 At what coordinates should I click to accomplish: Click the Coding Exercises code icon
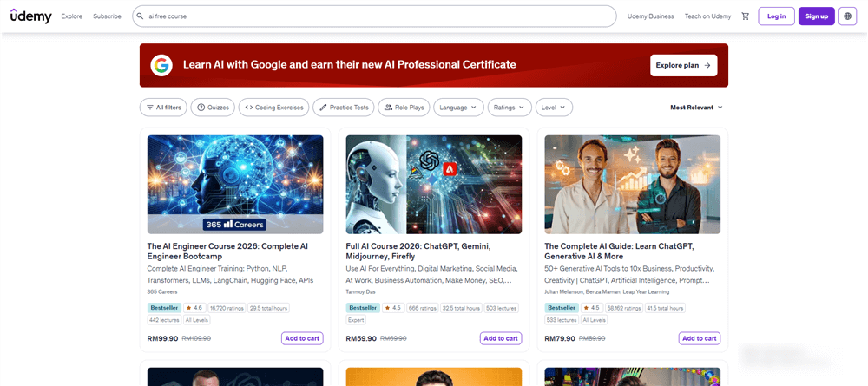point(249,108)
